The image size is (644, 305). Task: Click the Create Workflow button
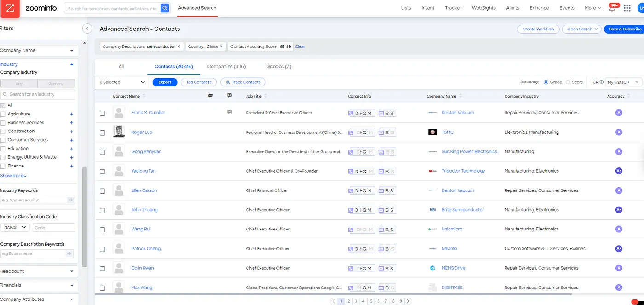click(538, 29)
